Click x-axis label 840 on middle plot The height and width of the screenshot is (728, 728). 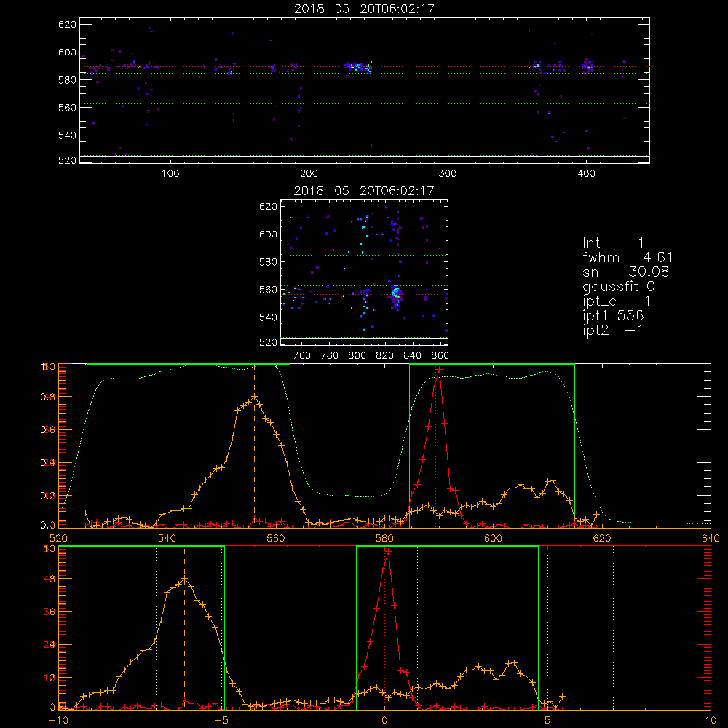pos(412,356)
